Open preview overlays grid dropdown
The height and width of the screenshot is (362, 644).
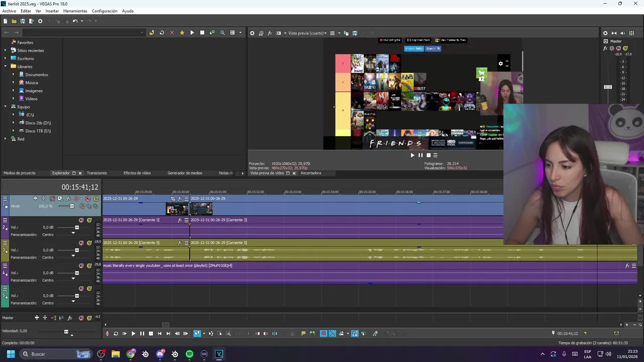pos(339,33)
